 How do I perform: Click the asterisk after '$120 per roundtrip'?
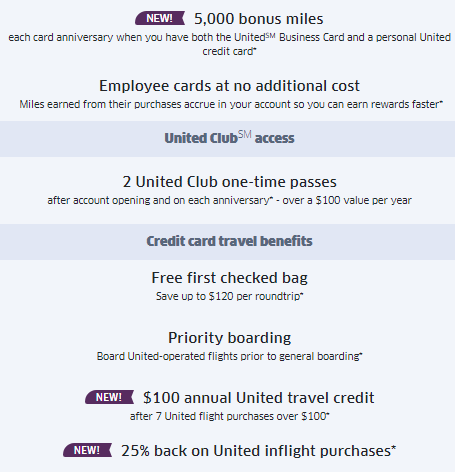(302, 294)
